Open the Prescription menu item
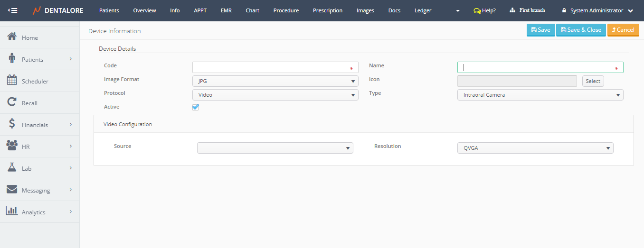Screen dimensions: 644x248 tap(327, 10)
